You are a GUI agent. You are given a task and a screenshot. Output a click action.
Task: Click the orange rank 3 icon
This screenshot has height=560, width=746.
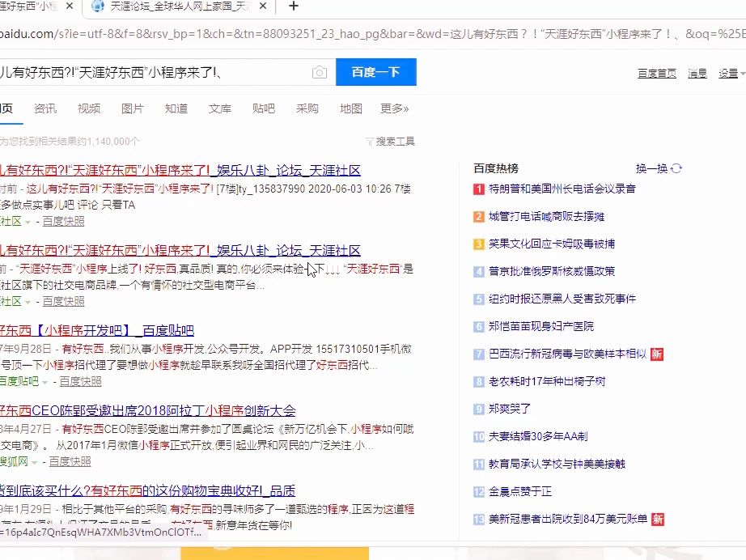pos(478,244)
